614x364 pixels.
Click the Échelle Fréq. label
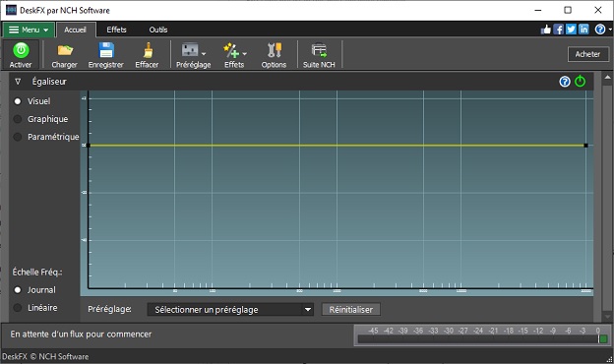coord(37,273)
